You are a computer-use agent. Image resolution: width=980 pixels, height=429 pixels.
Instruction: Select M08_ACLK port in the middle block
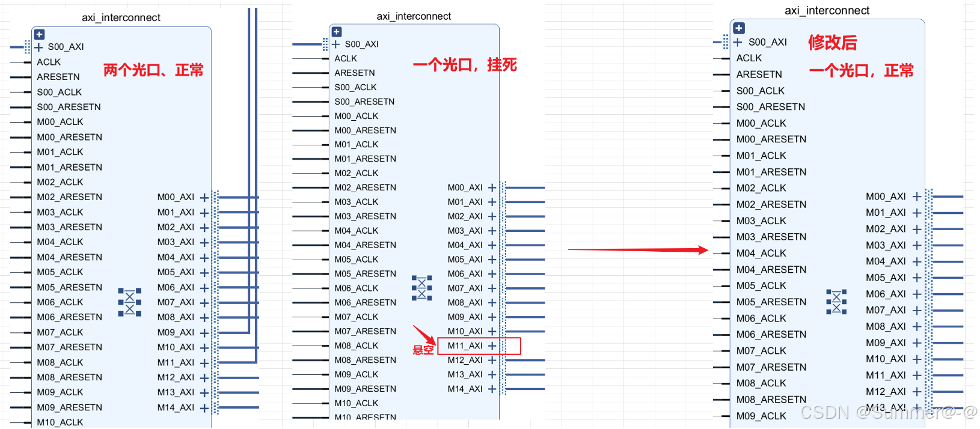pos(357,345)
